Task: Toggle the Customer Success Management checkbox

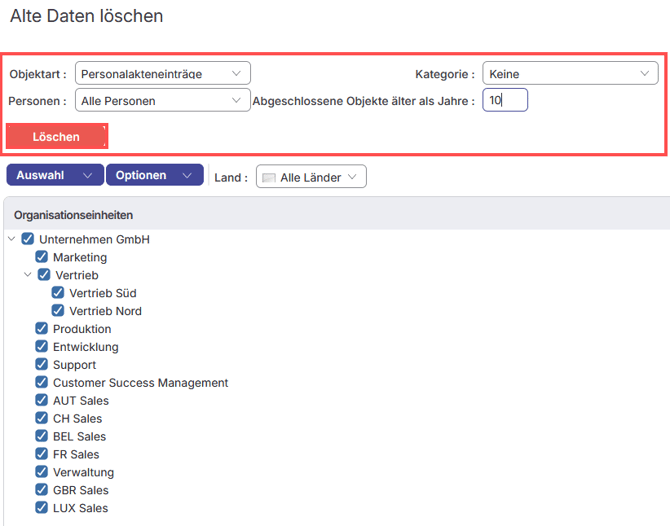Action: point(42,382)
